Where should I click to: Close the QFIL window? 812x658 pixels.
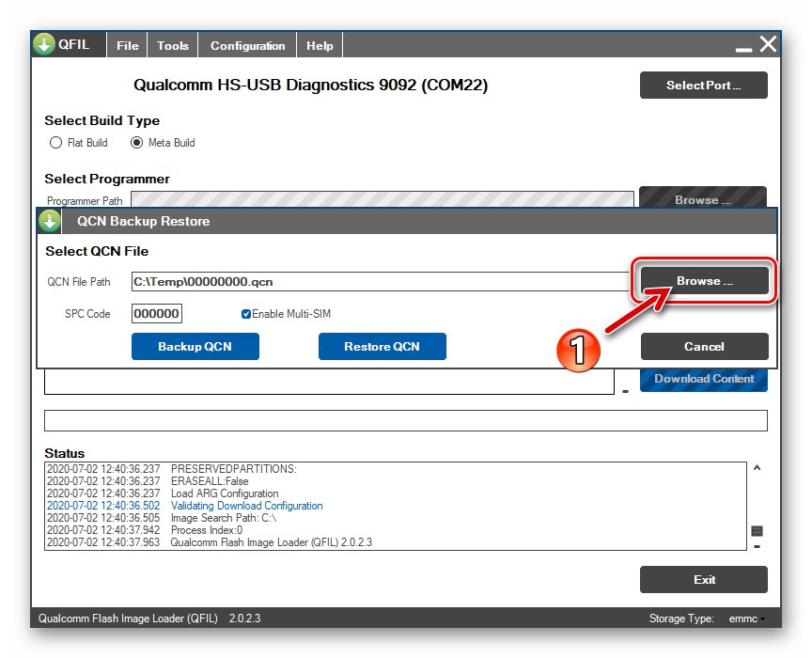tap(768, 44)
